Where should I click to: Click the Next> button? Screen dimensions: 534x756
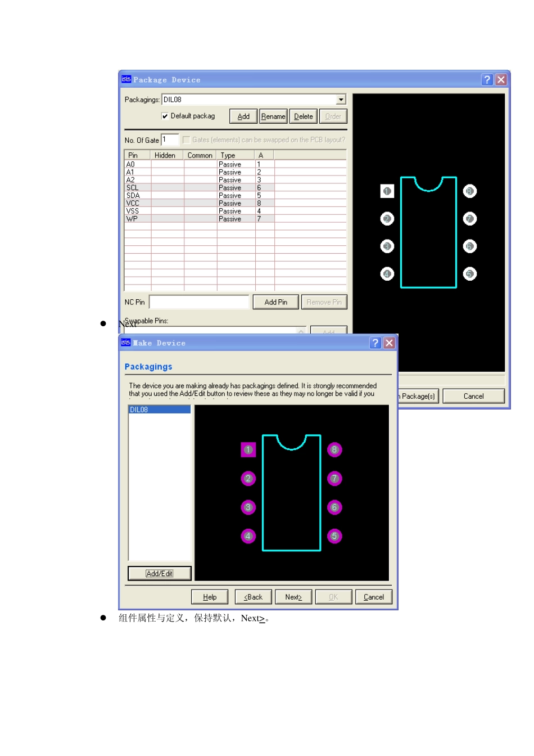[293, 597]
